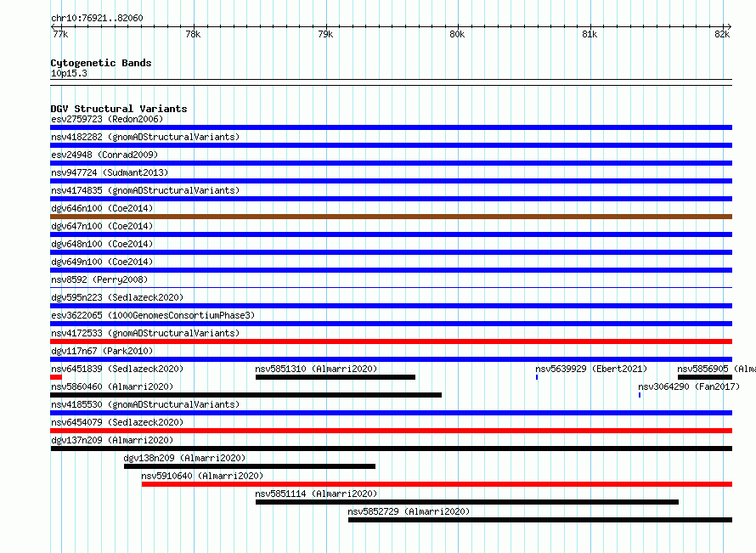Click the black bar under nsv5852729
This screenshot has width=756, height=553.
[x=540, y=520]
